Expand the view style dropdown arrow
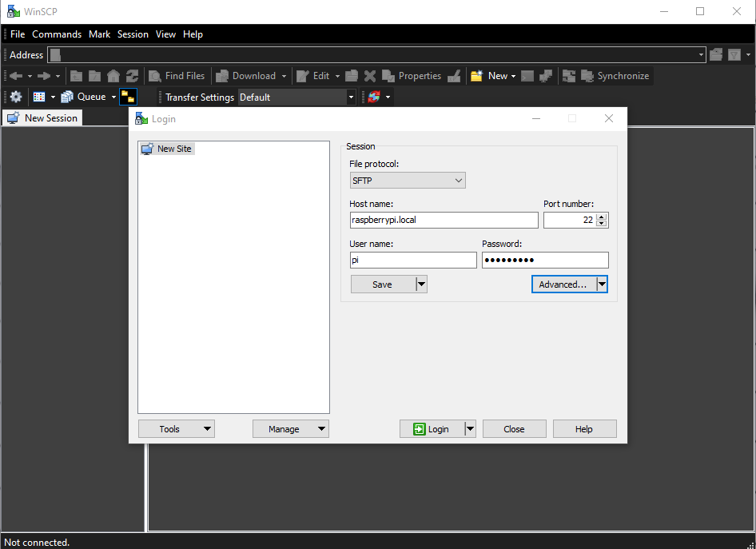 pos(53,97)
